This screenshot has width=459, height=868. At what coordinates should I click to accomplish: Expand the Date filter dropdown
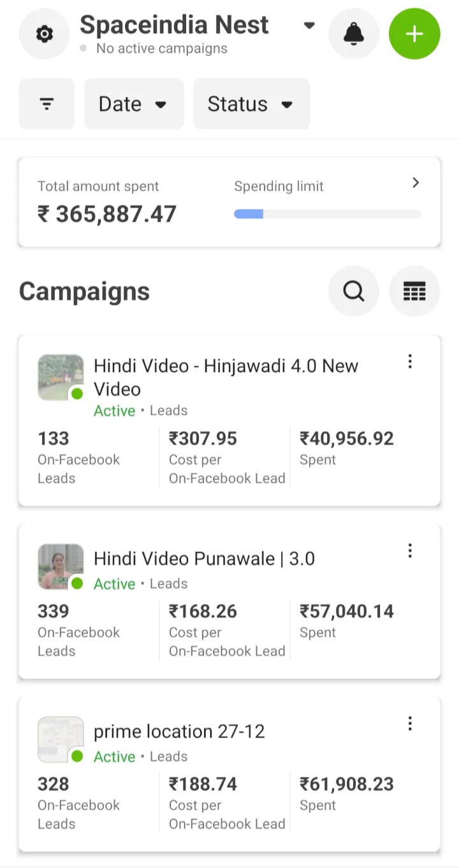(x=133, y=104)
